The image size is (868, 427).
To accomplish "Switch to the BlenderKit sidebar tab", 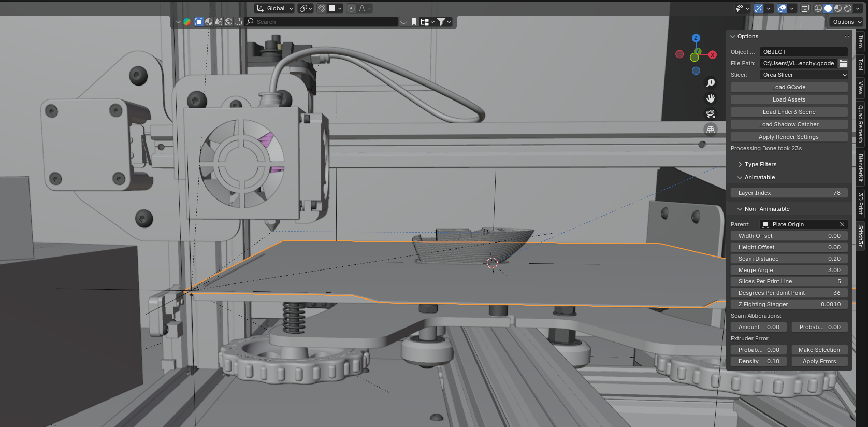I will pos(860,167).
